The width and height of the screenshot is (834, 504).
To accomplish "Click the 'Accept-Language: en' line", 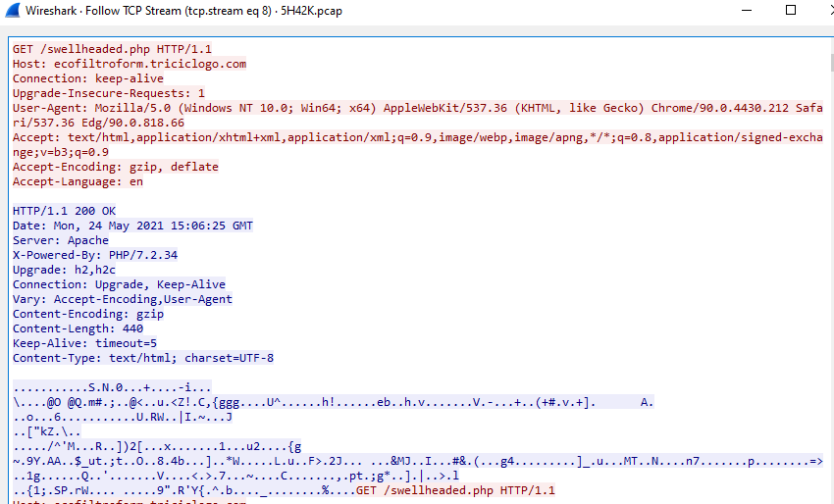I will point(78,181).
